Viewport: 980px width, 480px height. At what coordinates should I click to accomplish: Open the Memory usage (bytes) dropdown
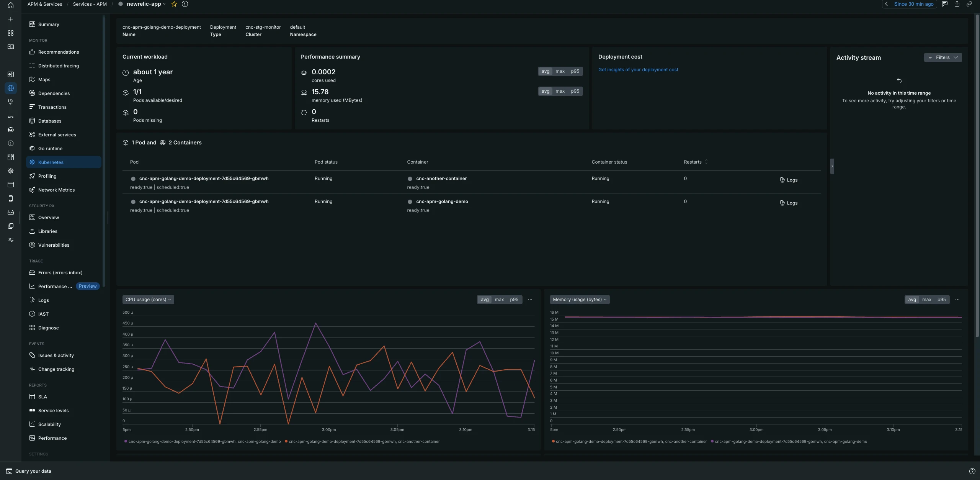(x=580, y=300)
